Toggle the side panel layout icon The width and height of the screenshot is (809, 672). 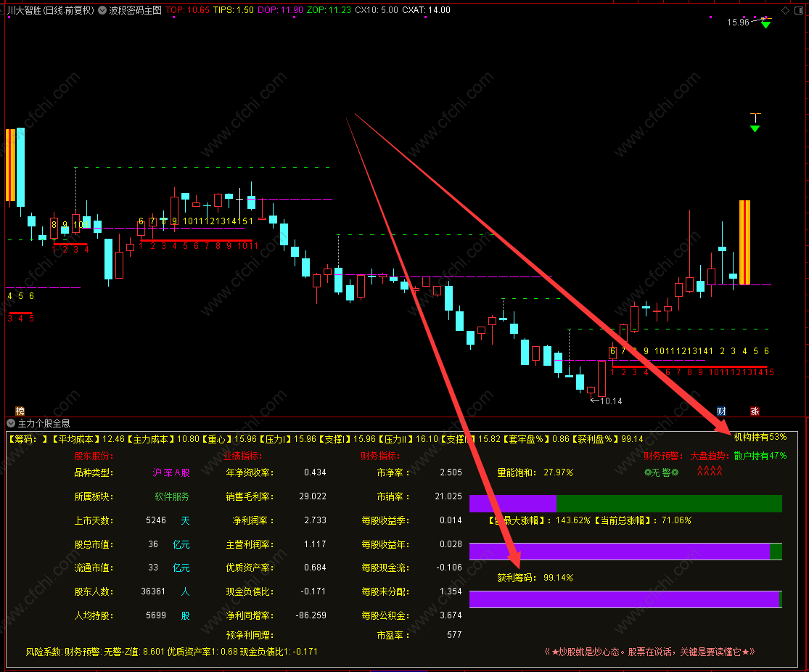tap(799, 10)
